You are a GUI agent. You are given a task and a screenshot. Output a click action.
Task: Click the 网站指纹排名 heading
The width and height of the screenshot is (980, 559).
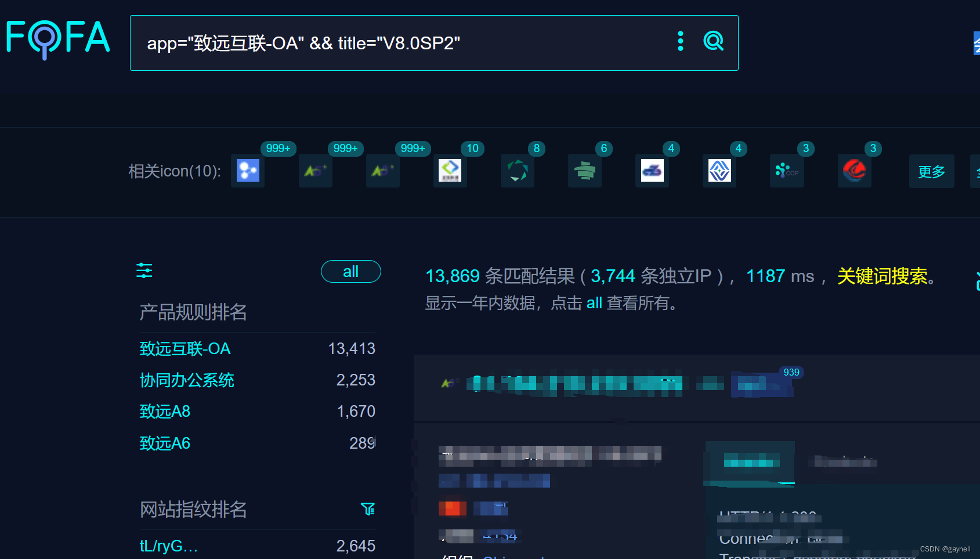pyautogui.click(x=193, y=510)
